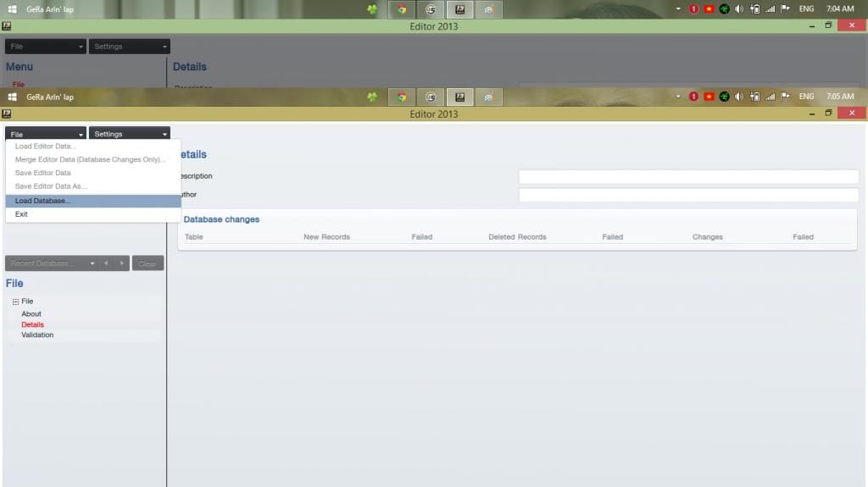The image size is (868, 487).
Task: Click the 7:05 AM clock
Action: tap(840, 97)
